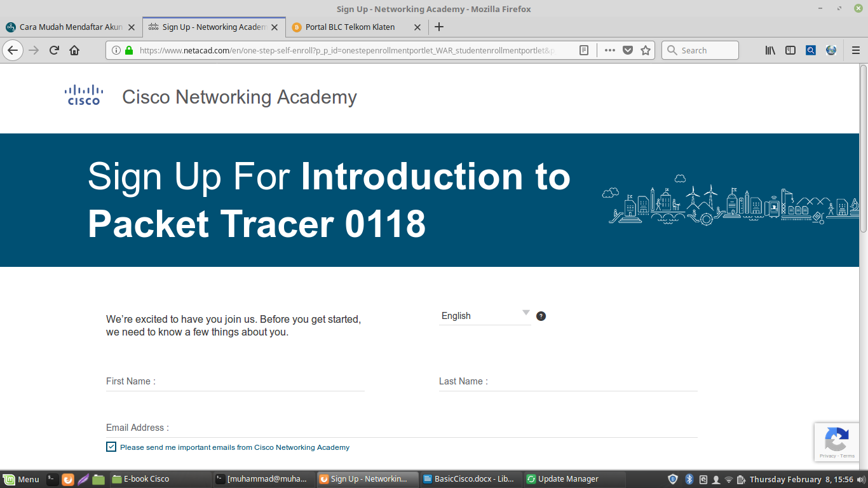The width and height of the screenshot is (868, 488).
Task: Bookmark this page with the star
Action: point(646,50)
